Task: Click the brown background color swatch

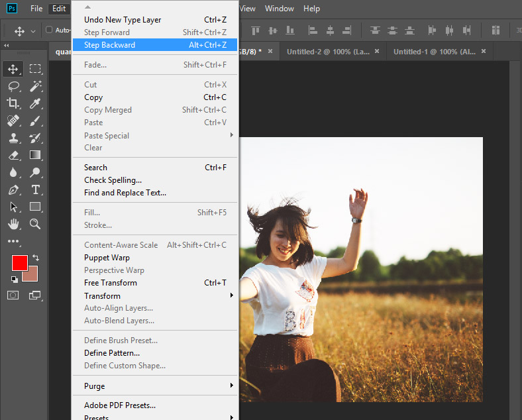Action: (x=32, y=276)
